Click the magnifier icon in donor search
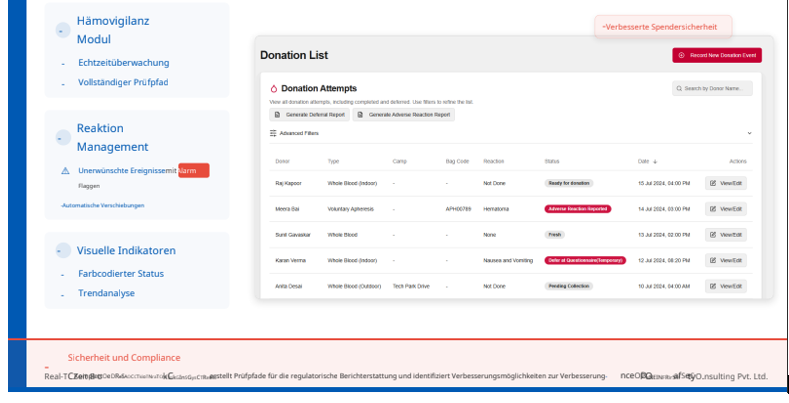789x403 pixels. pos(681,89)
